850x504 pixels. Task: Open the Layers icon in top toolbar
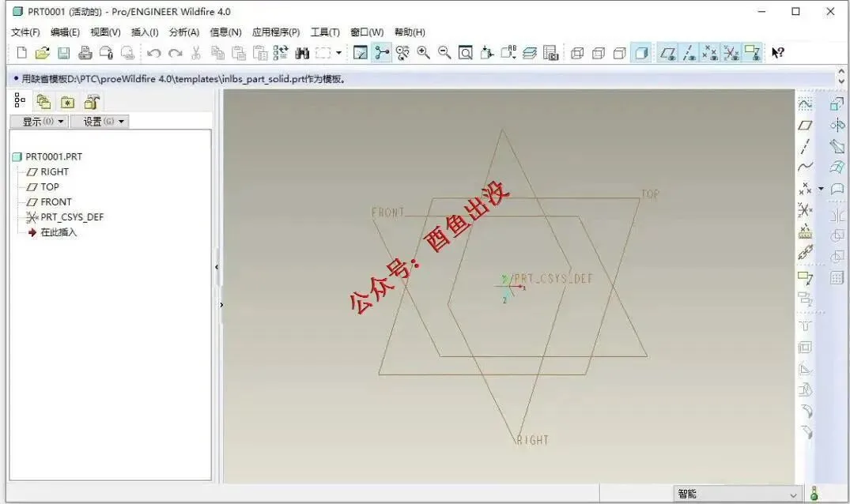530,52
